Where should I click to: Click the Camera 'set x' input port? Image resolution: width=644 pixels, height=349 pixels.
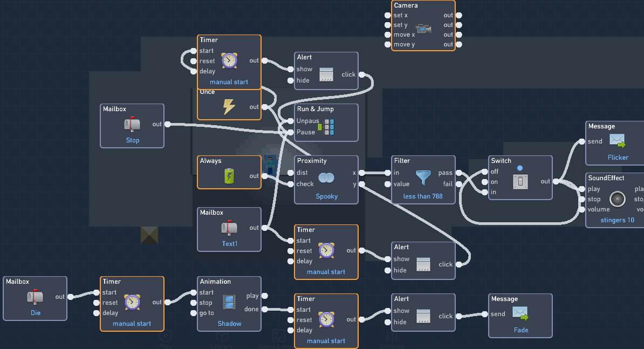(x=387, y=15)
